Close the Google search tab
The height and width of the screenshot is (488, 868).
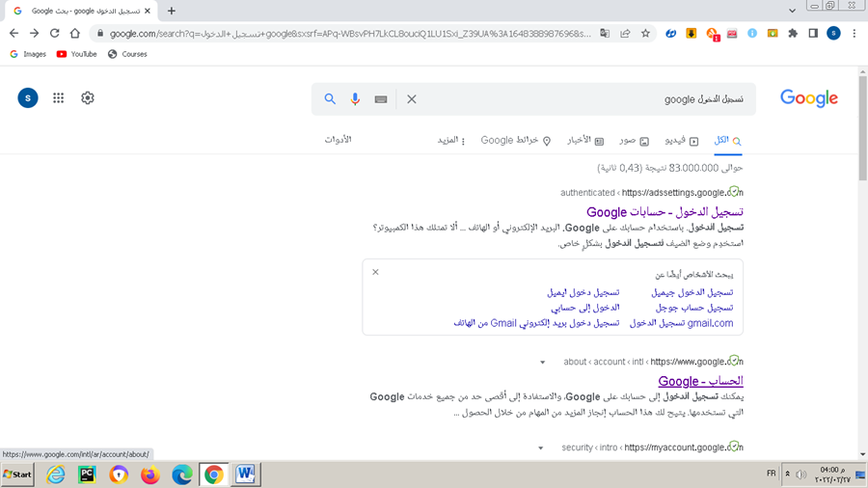148,11
